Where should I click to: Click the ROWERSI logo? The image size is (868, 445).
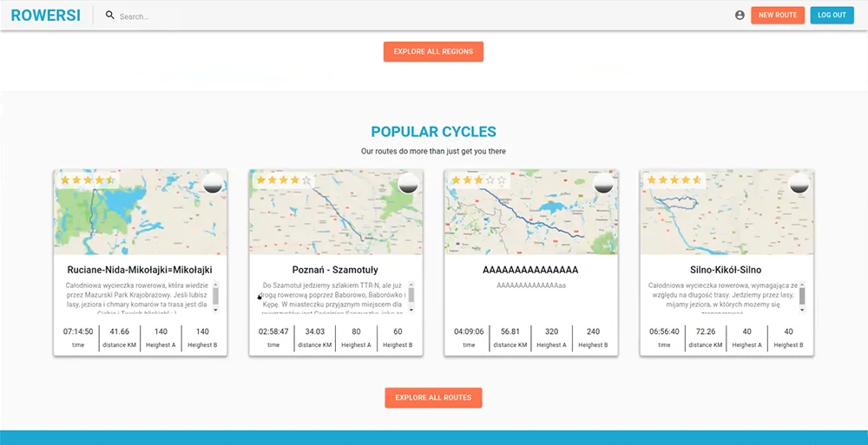tap(45, 16)
